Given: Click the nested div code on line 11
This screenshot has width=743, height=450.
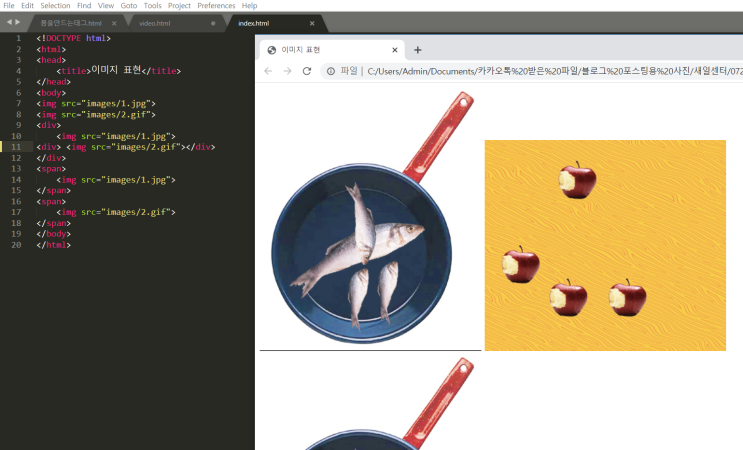Looking at the screenshot, I should (126, 147).
